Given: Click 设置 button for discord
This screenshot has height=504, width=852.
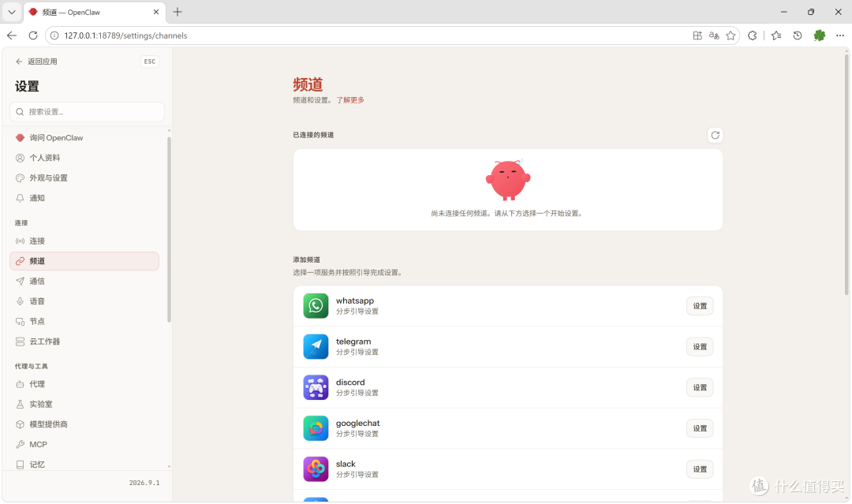Looking at the screenshot, I should click(x=700, y=388).
